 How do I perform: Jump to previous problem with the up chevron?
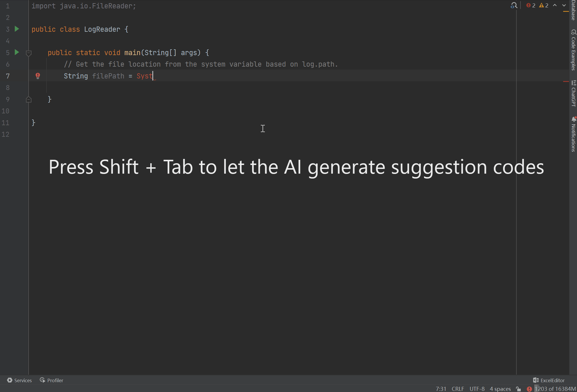point(554,5)
